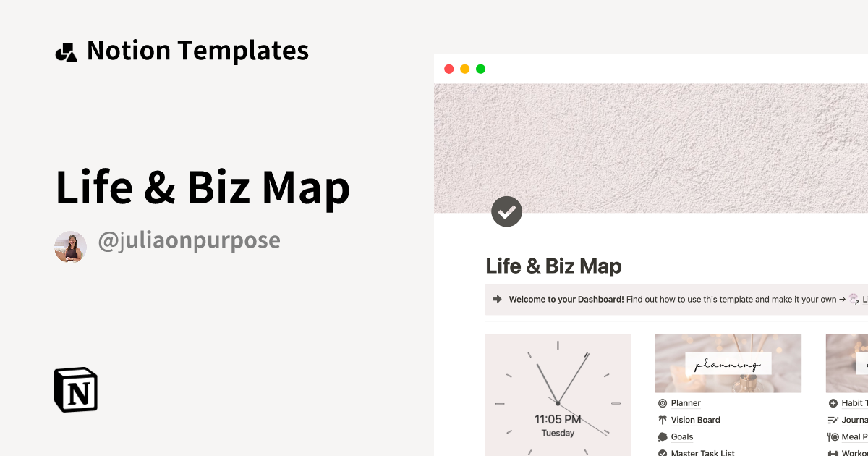Visit the @juliaonpurpose profile link
The height and width of the screenshot is (456, 868).
click(x=190, y=241)
